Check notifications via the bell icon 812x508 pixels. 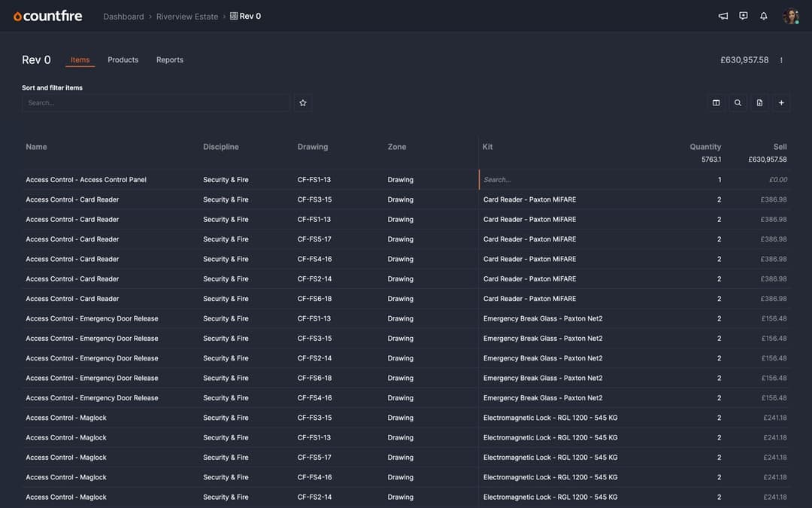(x=763, y=15)
